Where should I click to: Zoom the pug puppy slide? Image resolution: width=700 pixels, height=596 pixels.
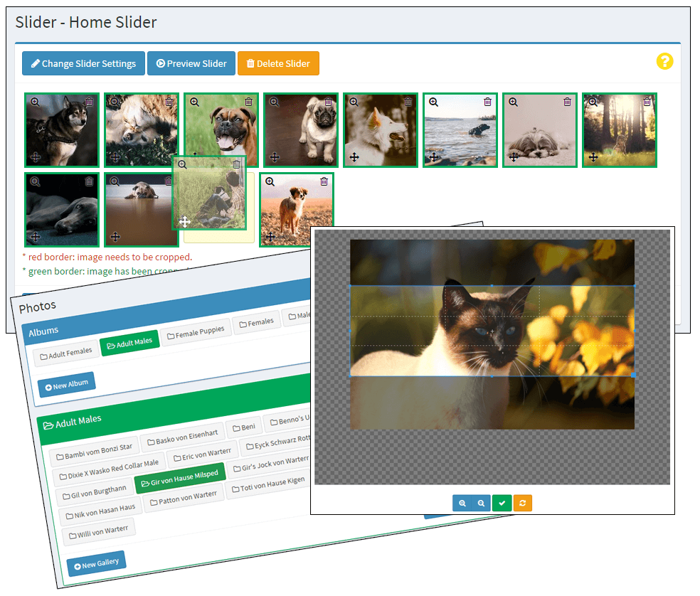(274, 102)
